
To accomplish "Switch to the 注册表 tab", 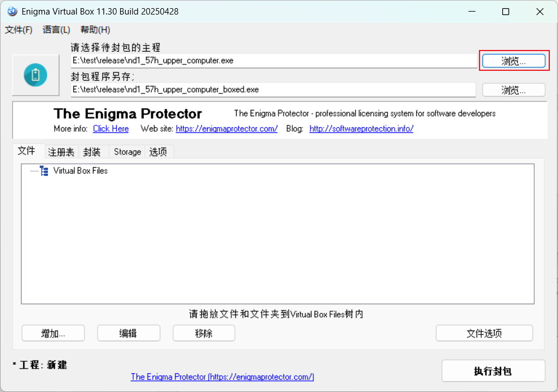I will click(x=61, y=152).
